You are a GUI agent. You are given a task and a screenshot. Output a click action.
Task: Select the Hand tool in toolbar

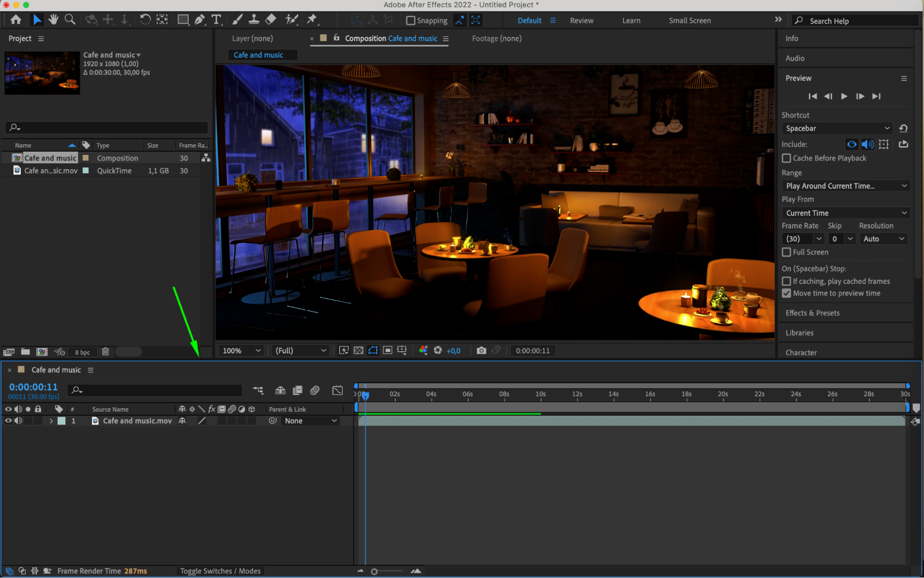click(x=54, y=19)
